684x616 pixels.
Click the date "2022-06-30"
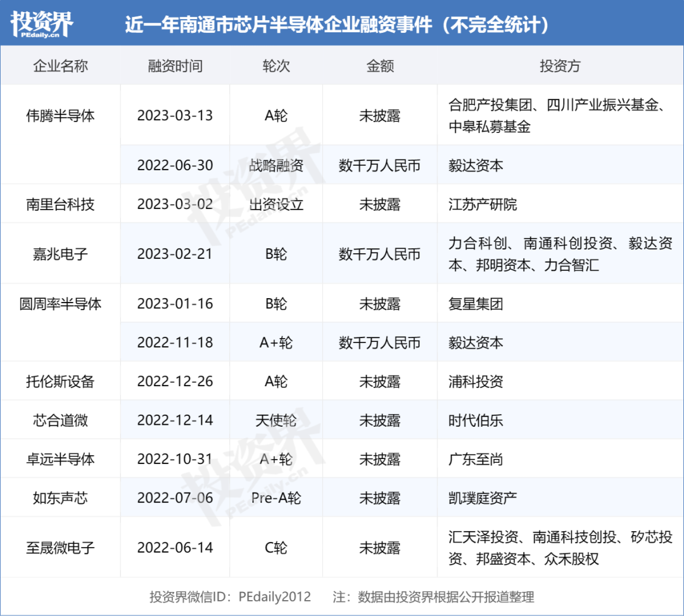pos(175,165)
